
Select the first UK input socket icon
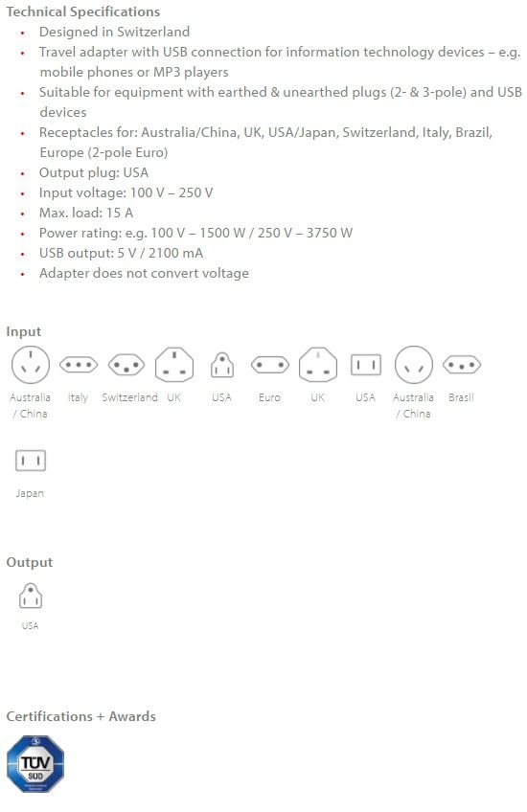[x=174, y=365]
